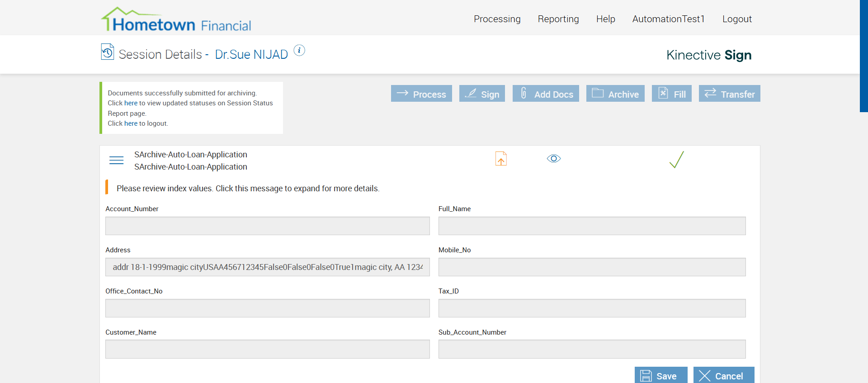Click the Logout link in header
Image resolution: width=868 pixels, height=383 pixels.
(x=737, y=19)
